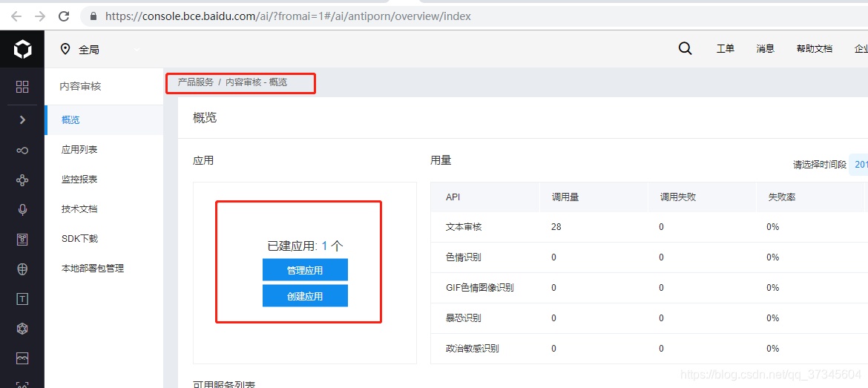
Task: Select the hexagon cube icon in sidebar
Action: pos(22,329)
